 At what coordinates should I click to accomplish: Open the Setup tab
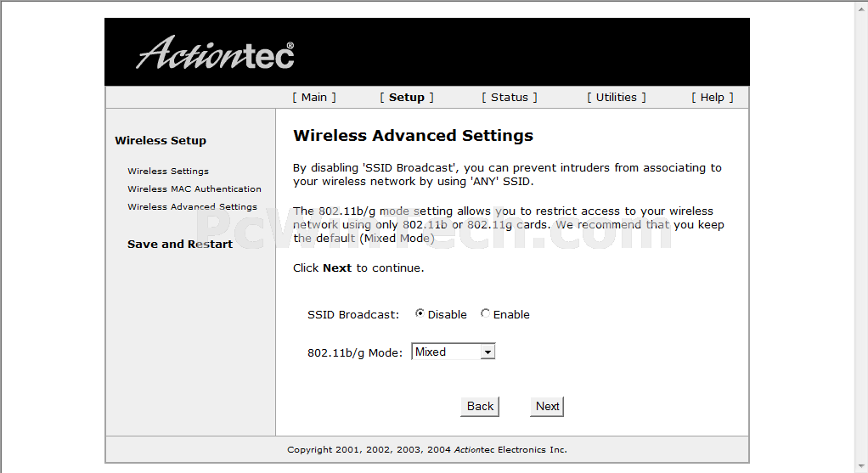[x=406, y=98]
